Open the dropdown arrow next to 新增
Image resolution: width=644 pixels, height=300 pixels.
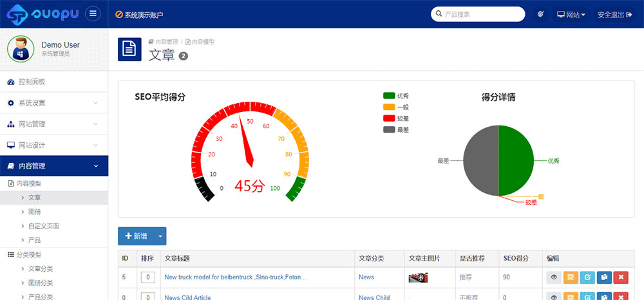tap(160, 236)
